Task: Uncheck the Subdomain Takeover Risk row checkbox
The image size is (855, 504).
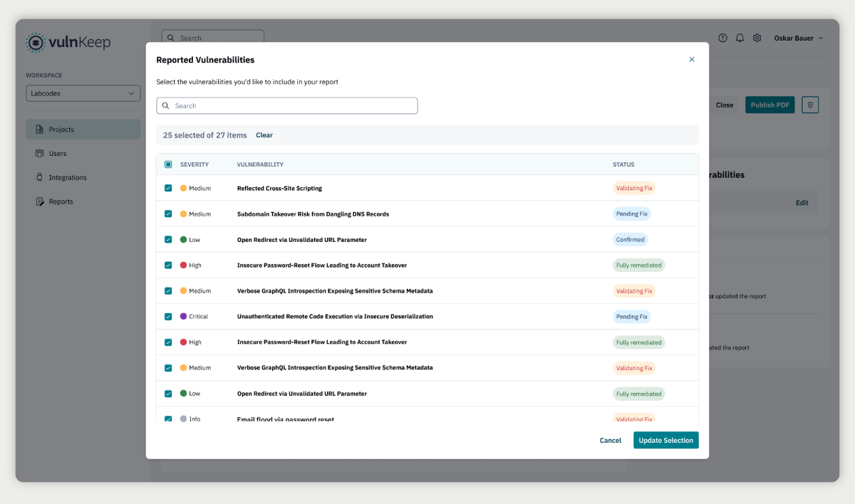Action: tap(168, 214)
